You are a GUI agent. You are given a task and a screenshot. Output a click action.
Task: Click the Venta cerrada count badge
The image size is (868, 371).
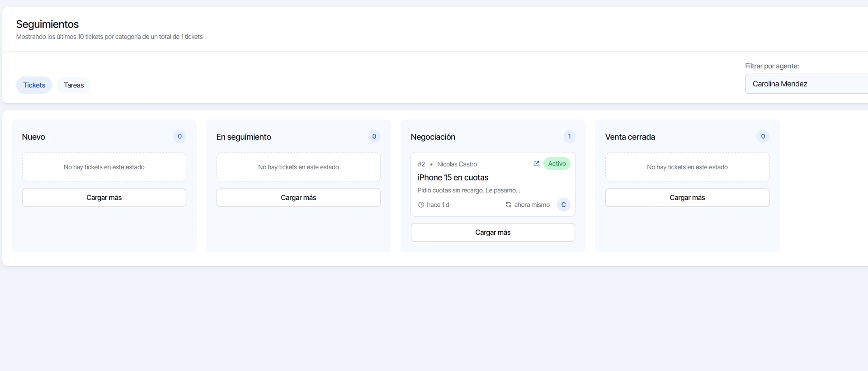tap(763, 137)
